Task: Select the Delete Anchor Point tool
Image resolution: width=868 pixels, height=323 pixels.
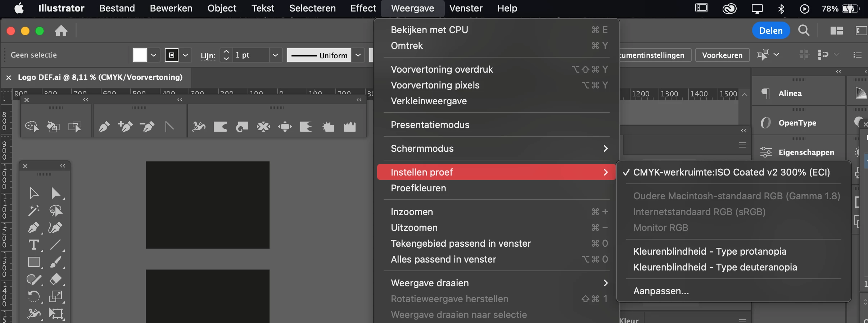Action: [x=147, y=127]
